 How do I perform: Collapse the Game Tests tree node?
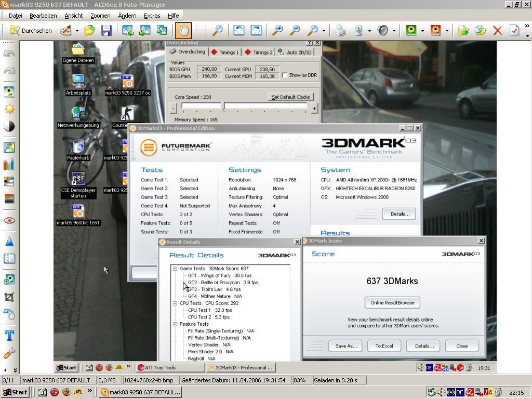[x=176, y=269]
